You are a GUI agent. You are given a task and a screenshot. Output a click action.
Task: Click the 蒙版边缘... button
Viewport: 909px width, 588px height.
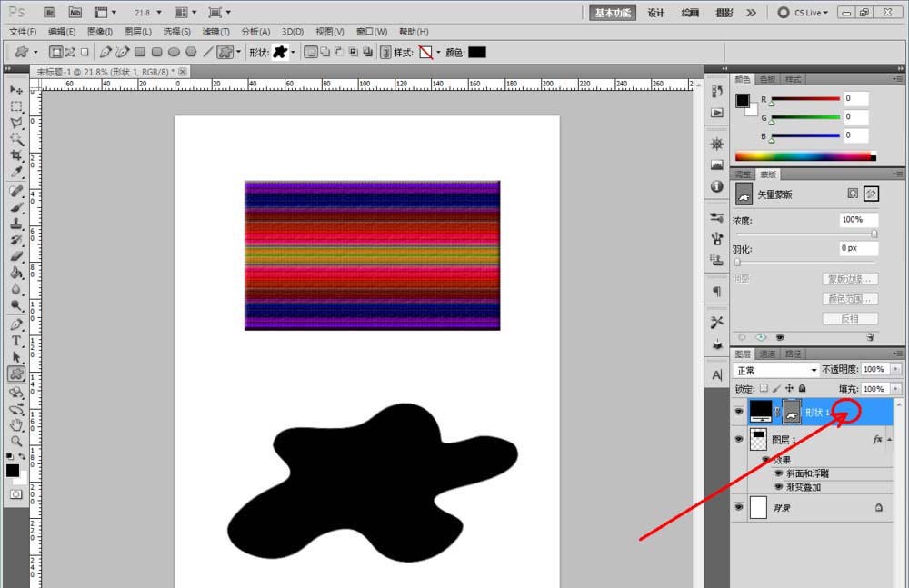click(x=850, y=279)
